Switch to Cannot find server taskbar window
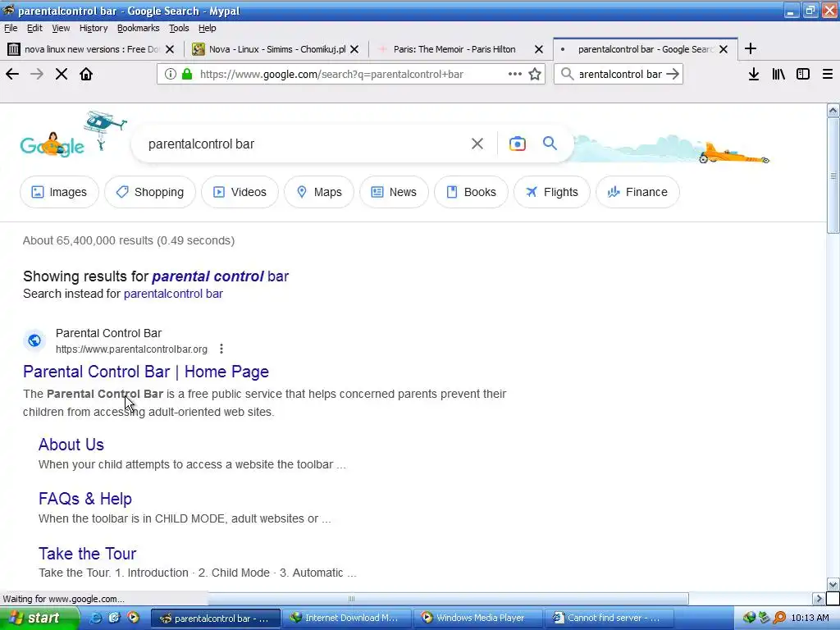 (609, 618)
